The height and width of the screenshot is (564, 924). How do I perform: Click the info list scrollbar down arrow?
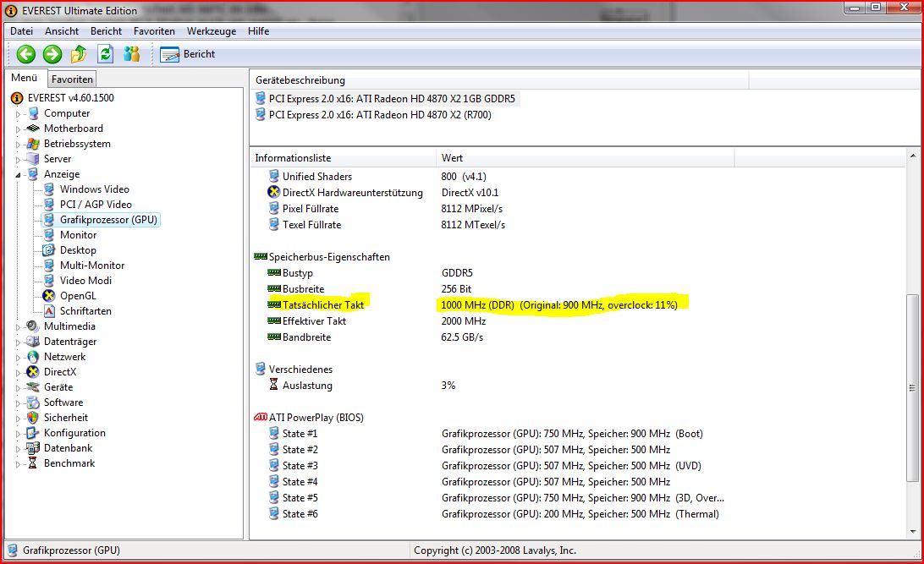(913, 531)
